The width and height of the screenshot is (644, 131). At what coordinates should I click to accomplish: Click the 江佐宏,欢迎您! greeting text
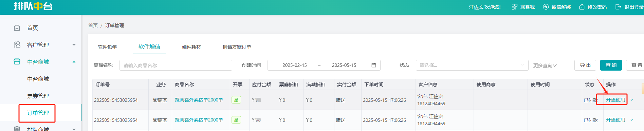[x=485, y=7]
